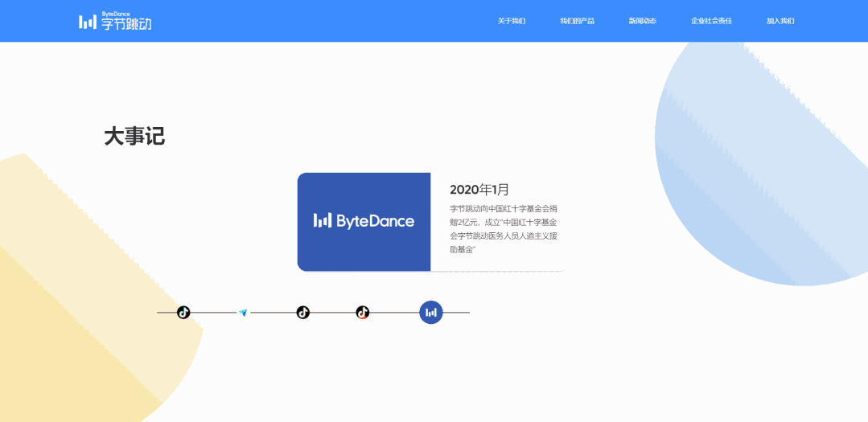Open 企业社会责任 navigation item
This screenshot has height=422, width=868.
click(x=711, y=21)
